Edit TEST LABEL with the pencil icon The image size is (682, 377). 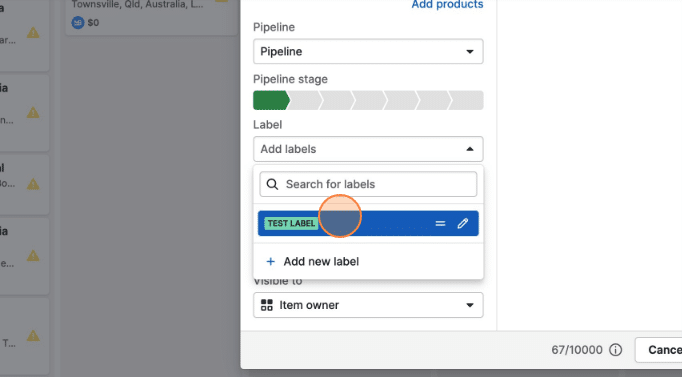pos(463,224)
